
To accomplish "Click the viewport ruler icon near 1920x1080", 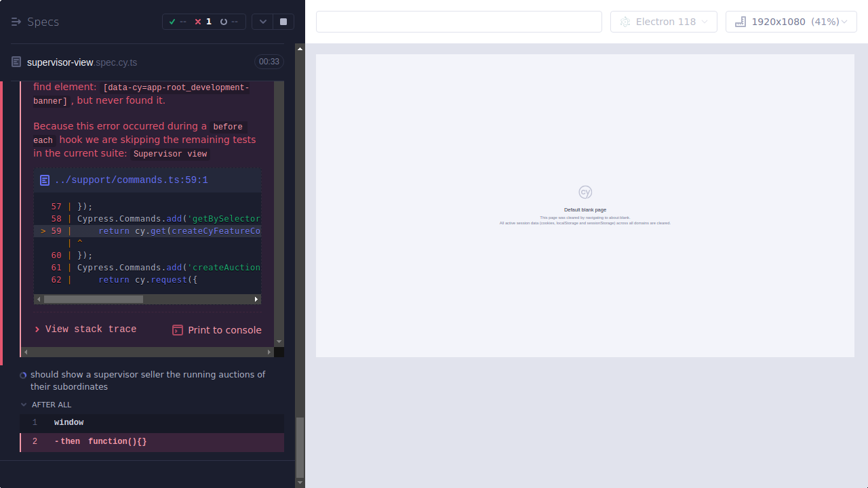I will 741,21.
